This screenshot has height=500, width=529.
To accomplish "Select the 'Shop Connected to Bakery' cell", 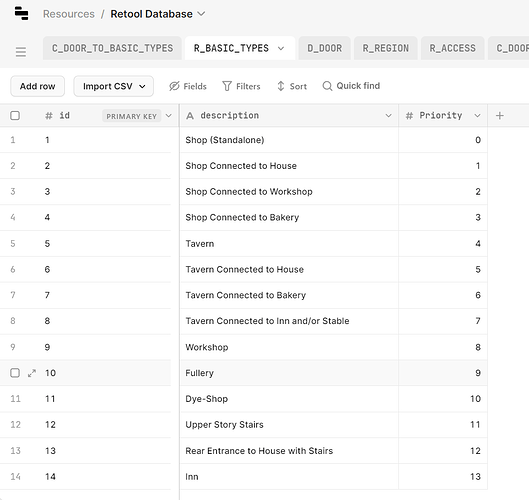I will click(289, 217).
